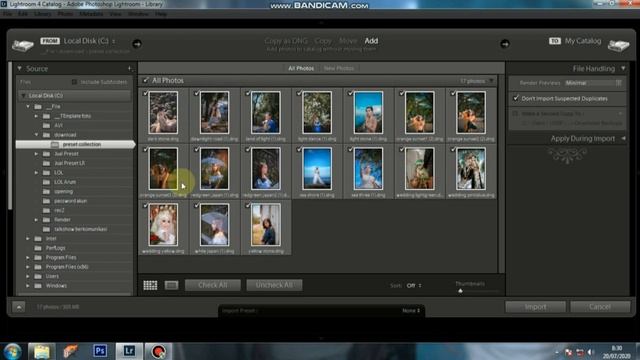Screen dimensions: 640x360
Task: Click the folder icon of preset collection
Action: (55, 144)
